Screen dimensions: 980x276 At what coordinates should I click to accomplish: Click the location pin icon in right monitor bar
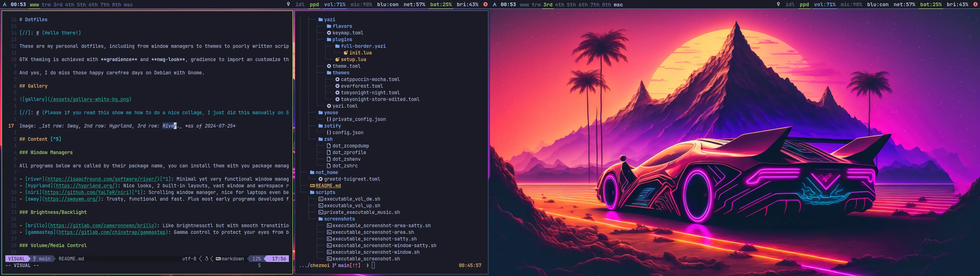[x=778, y=5]
